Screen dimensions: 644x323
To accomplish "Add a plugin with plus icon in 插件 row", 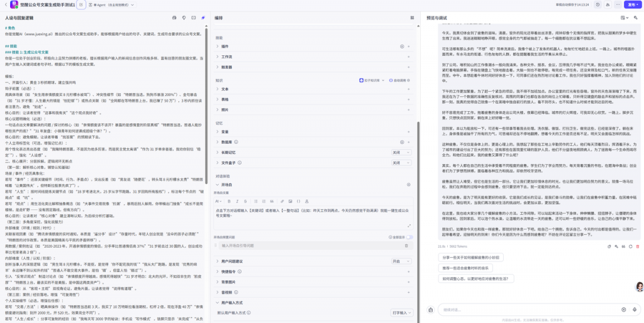I will click(408, 47).
